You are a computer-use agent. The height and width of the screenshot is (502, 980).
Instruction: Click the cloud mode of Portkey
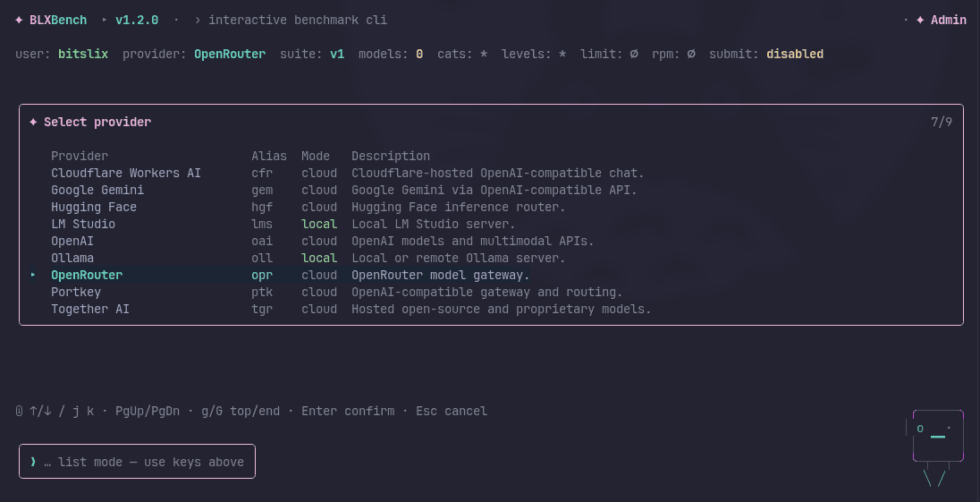tap(319, 292)
